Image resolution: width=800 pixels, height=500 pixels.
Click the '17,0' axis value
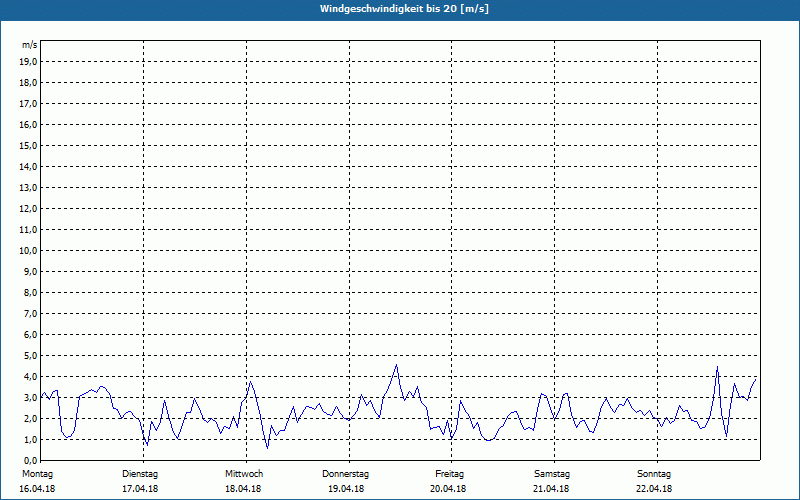pyautogui.click(x=28, y=104)
